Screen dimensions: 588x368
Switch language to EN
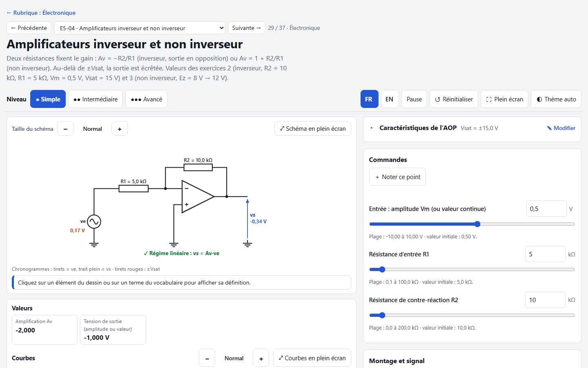(390, 99)
